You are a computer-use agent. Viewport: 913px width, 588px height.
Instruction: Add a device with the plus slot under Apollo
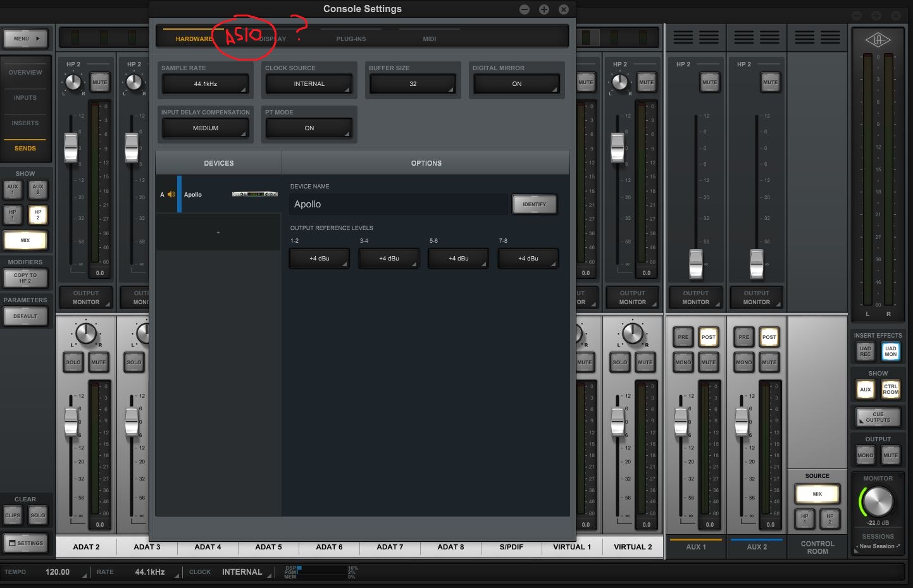click(x=218, y=232)
